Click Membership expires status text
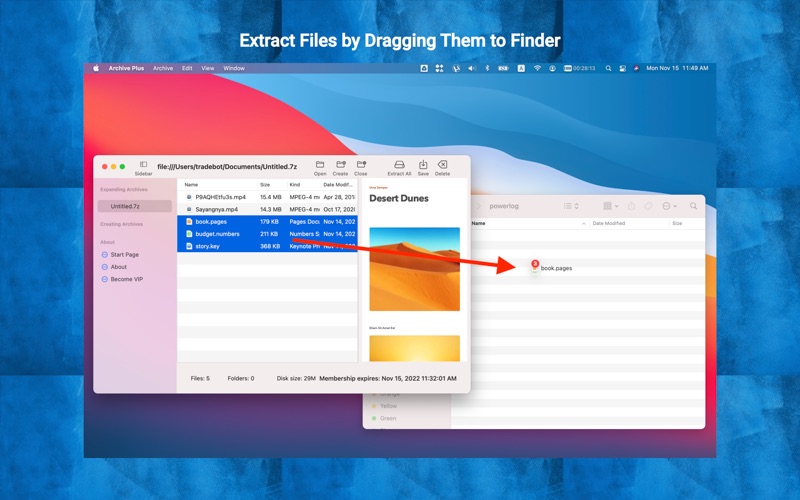The image size is (800, 500). [x=388, y=379]
